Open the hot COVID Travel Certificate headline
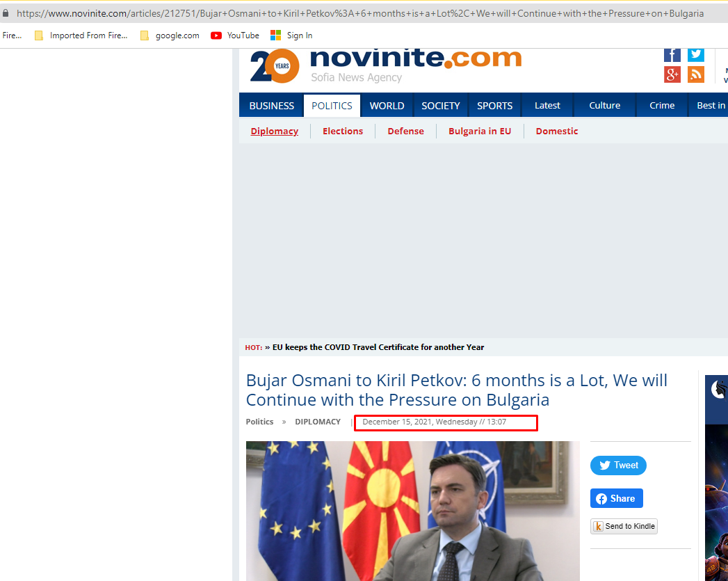The image size is (728, 581). coord(378,347)
